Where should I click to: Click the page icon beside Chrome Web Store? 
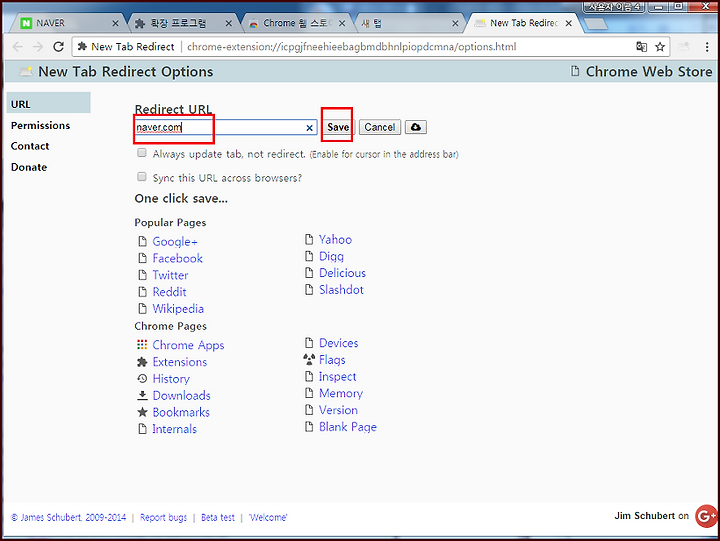(x=575, y=71)
